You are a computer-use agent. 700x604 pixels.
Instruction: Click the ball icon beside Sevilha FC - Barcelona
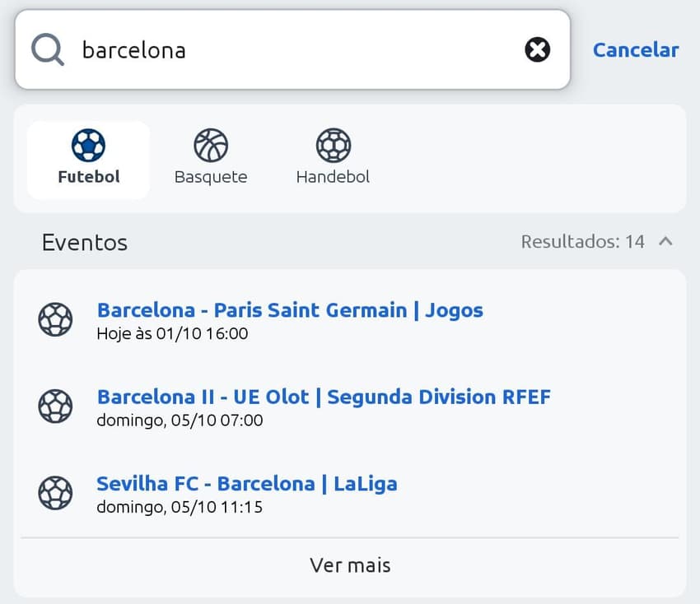[55, 493]
